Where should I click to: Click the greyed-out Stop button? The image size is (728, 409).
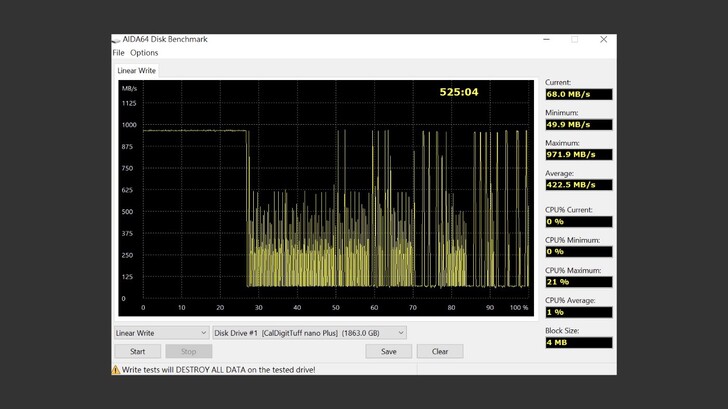coord(188,351)
